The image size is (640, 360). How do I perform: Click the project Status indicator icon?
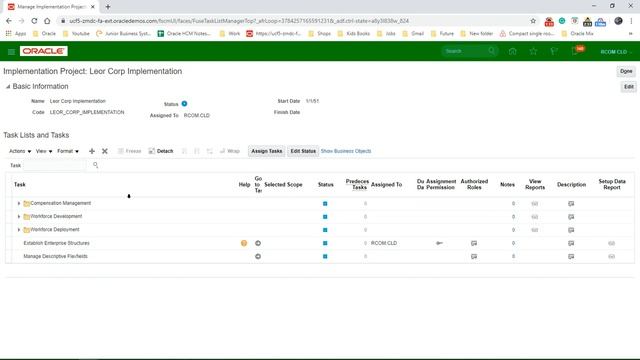[x=184, y=104]
